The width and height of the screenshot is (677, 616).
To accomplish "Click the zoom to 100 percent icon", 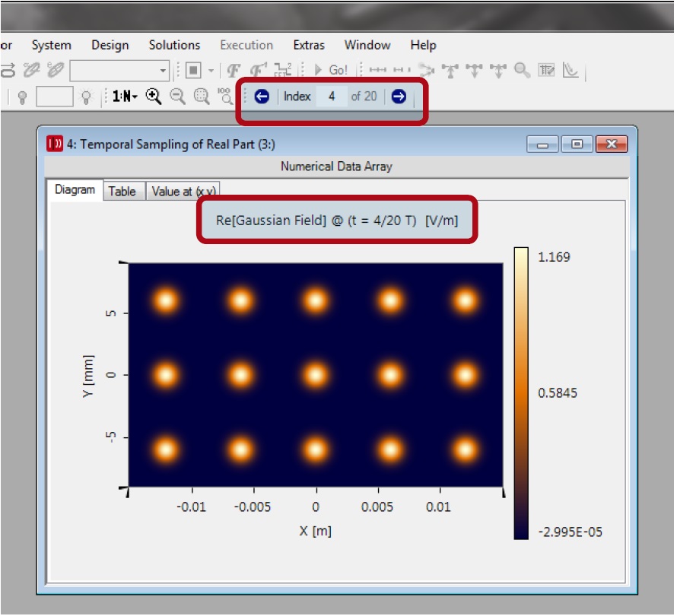I will [225, 97].
